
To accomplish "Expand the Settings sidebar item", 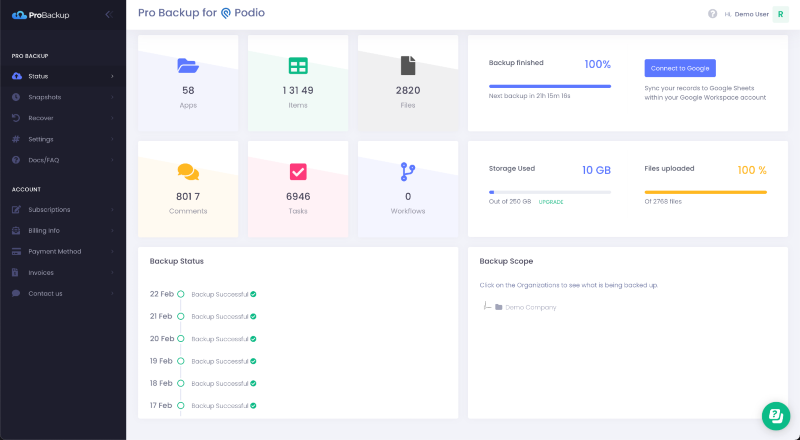I will click(41, 139).
